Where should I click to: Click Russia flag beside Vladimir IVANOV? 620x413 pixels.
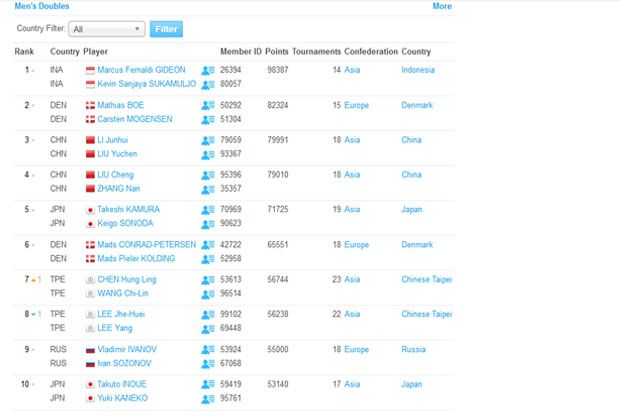tap(90, 350)
